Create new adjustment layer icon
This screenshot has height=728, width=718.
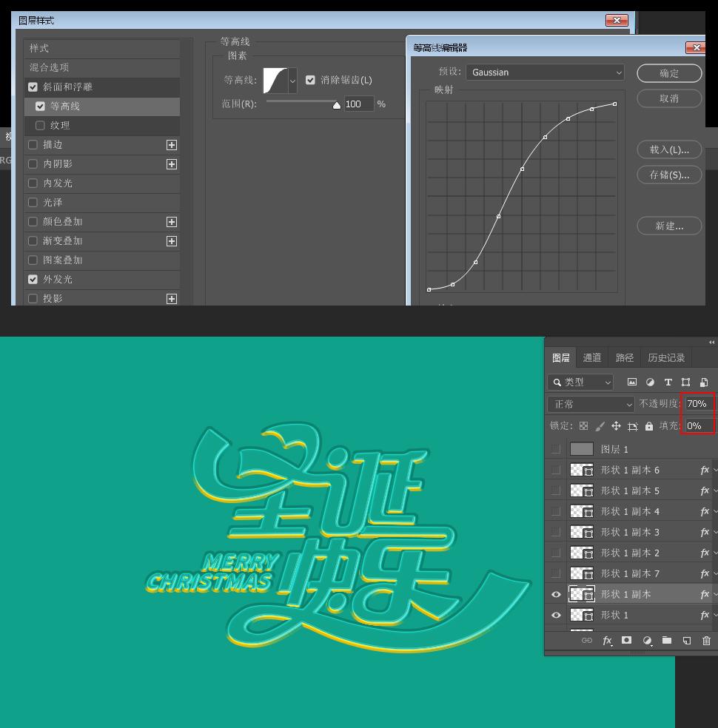(647, 641)
